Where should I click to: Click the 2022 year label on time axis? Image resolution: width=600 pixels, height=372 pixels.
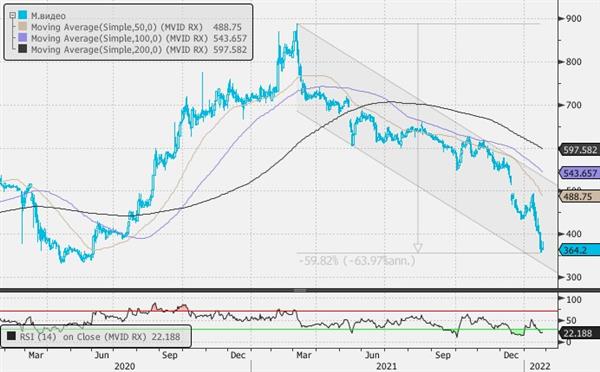[540, 366]
